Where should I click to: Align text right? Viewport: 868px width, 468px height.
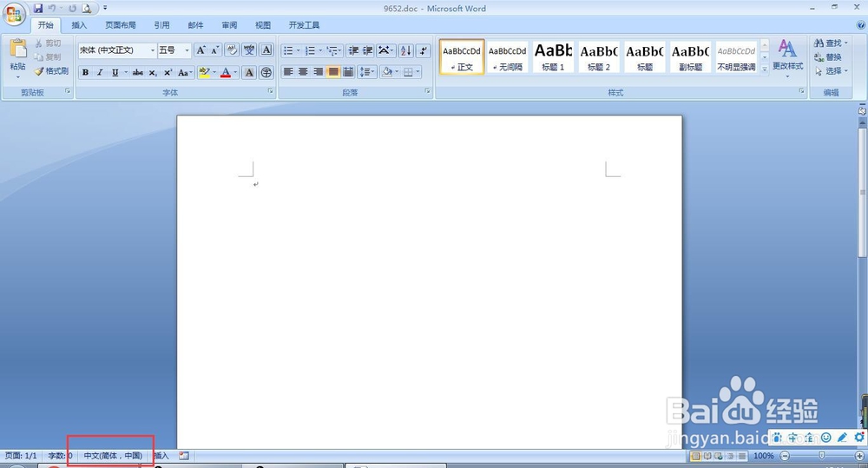[319, 72]
